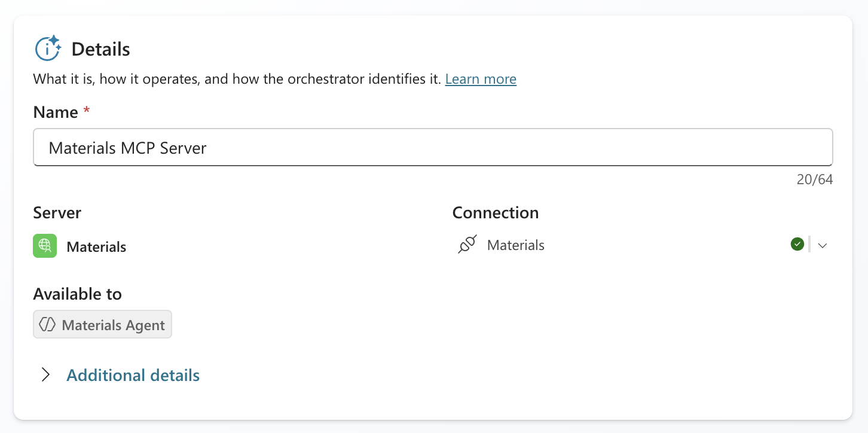Click the 20/64 character counter
868x433 pixels.
[814, 179]
